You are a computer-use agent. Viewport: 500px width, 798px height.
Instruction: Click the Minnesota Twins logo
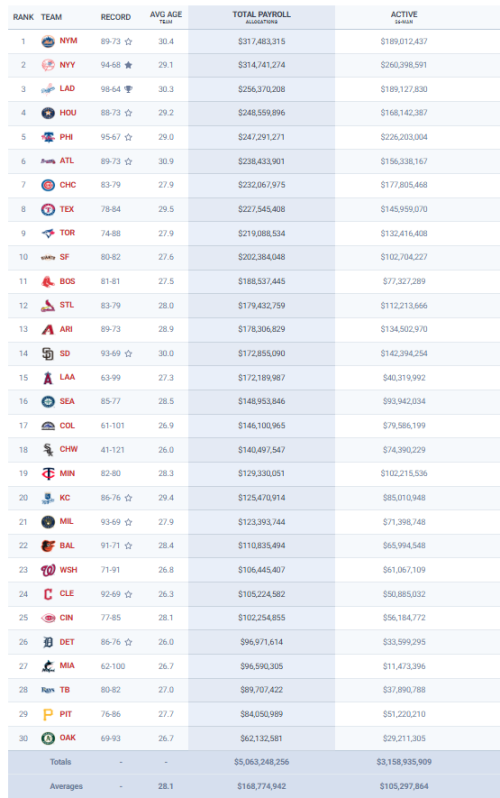48,474
